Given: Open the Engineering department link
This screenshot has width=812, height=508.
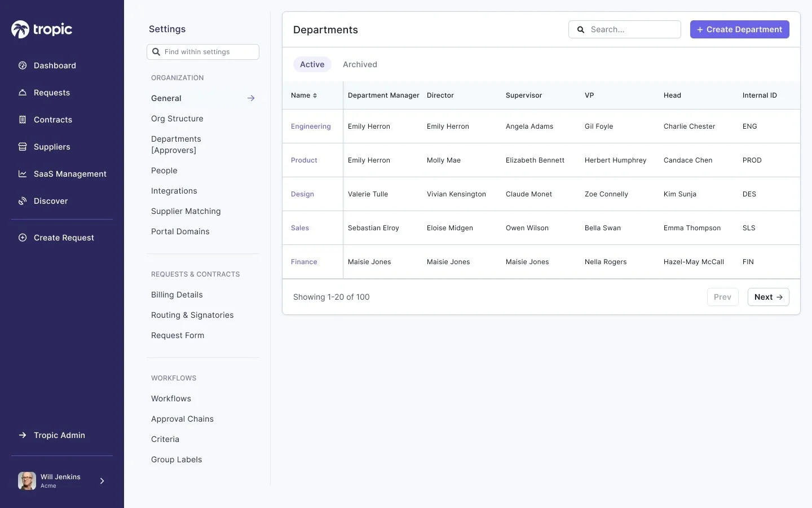Looking at the screenshot, I should coord(311,126).
